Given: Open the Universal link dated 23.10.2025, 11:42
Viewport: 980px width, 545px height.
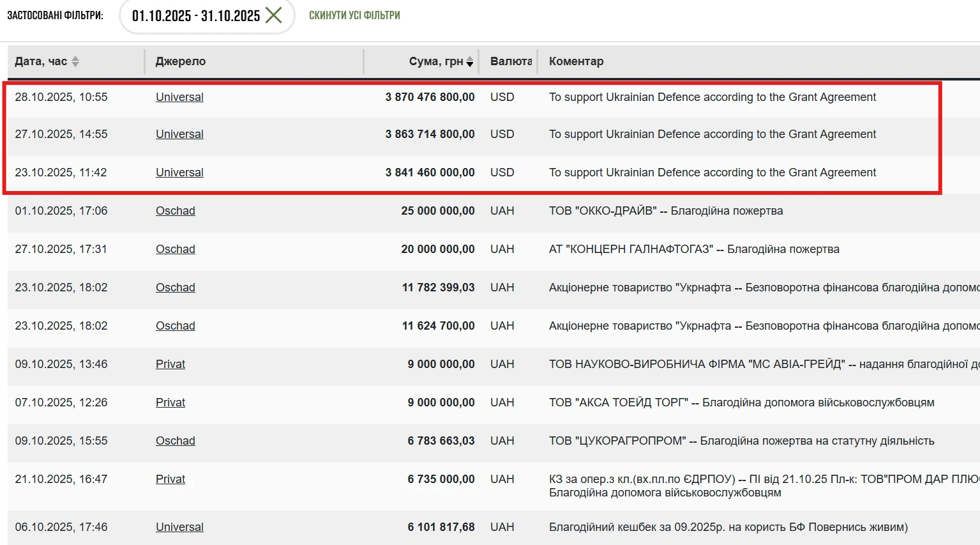Looking at the screenshot, I should (179, 173).
